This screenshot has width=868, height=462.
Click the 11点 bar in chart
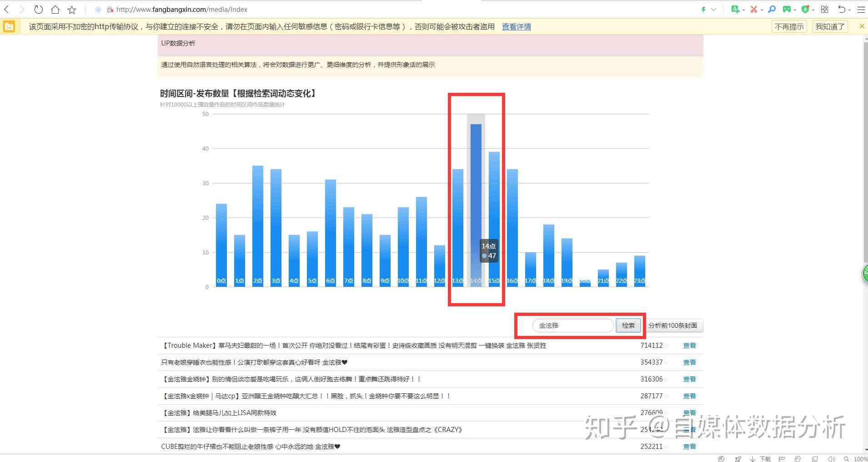pyautogui.click(x=421, y=242)
